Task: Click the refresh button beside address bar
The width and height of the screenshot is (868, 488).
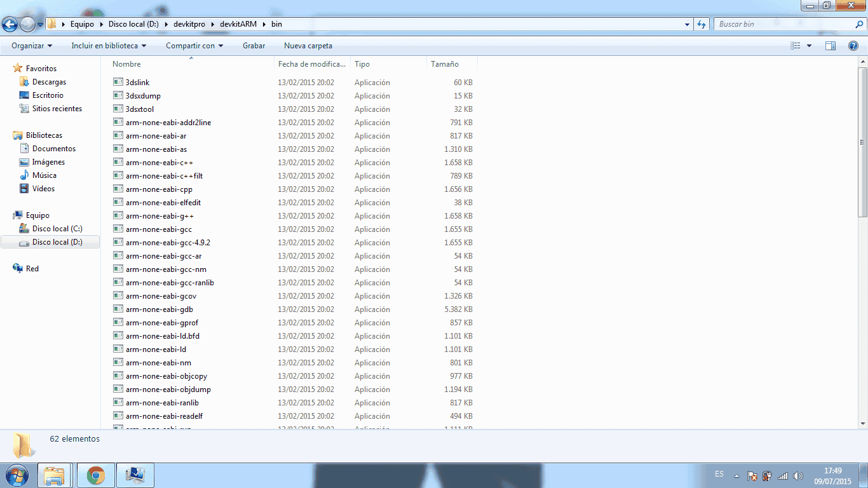Action: click(702, 24)
